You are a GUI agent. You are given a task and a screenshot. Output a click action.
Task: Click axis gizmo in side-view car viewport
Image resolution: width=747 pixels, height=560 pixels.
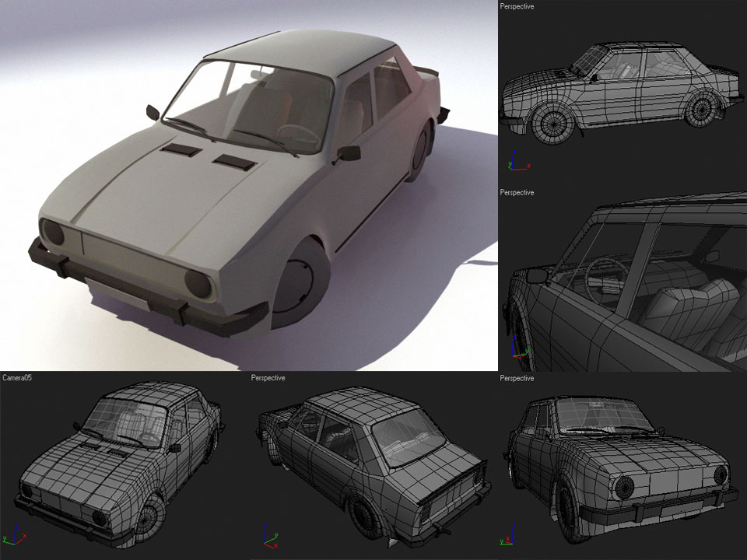[x=518, y=161]
